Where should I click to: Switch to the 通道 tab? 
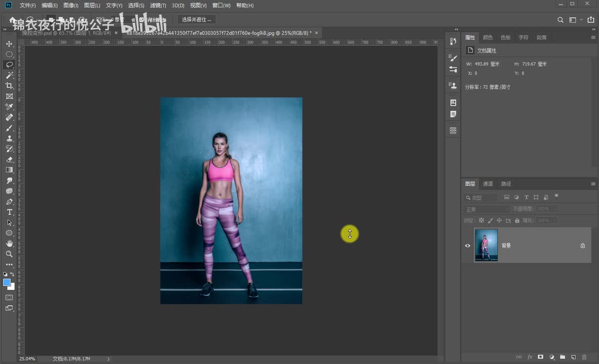pos(488,184)
